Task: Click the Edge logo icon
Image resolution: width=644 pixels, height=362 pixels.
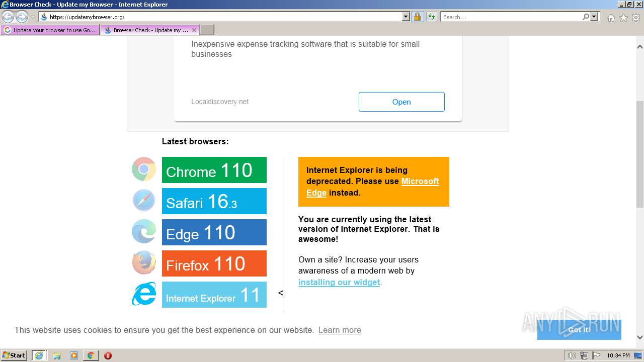Action: [x=144, y=232]
